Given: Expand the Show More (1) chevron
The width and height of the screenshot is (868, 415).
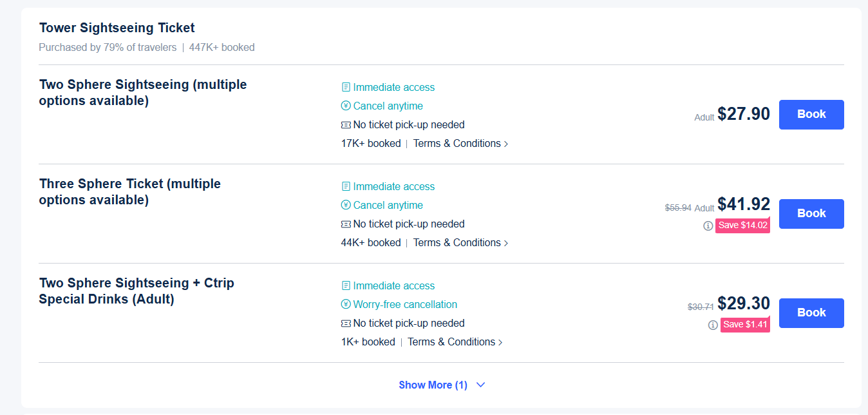Looking at the screenshot, I should click(480, 385).
